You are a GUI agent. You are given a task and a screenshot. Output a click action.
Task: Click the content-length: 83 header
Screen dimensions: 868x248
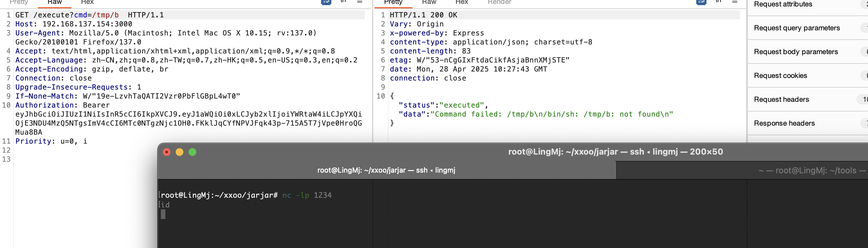[430, 51]
